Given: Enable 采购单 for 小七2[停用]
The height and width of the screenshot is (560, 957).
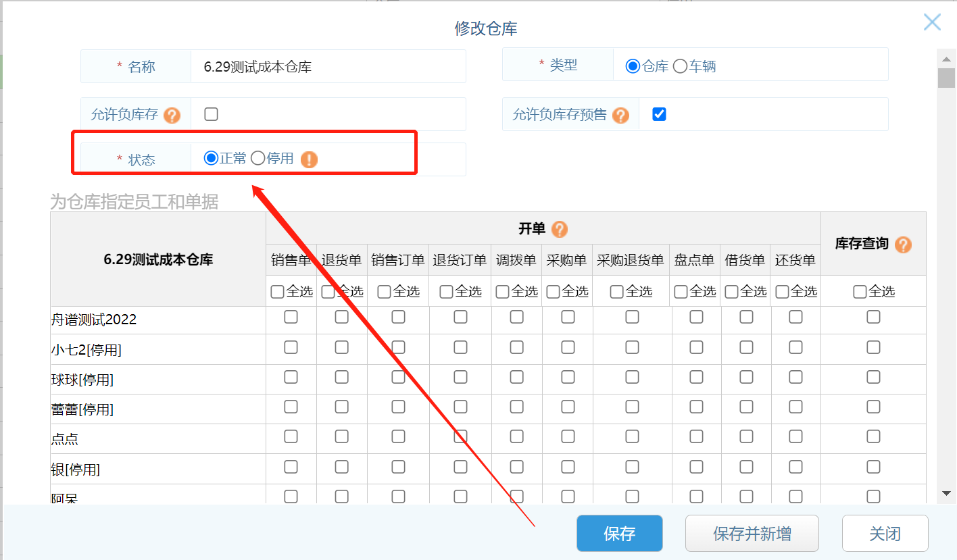Looking at the screenshot, I should [x=568, y=347].
